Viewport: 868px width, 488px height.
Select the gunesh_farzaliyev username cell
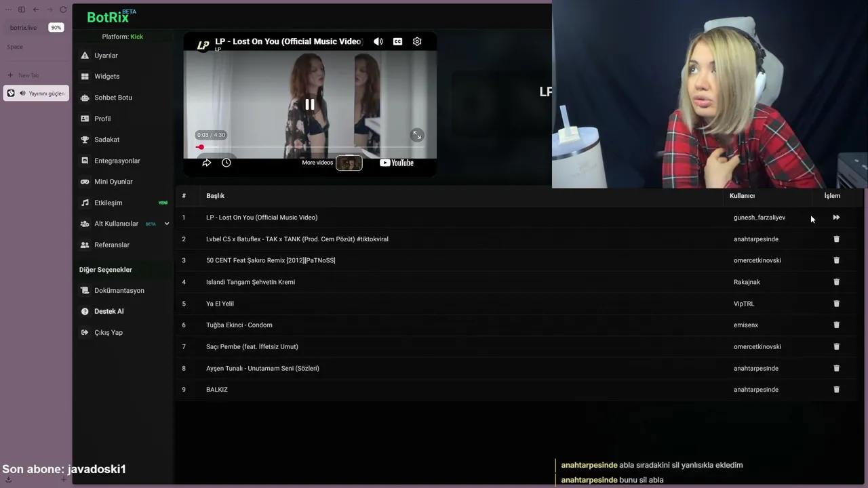point(759,218)
